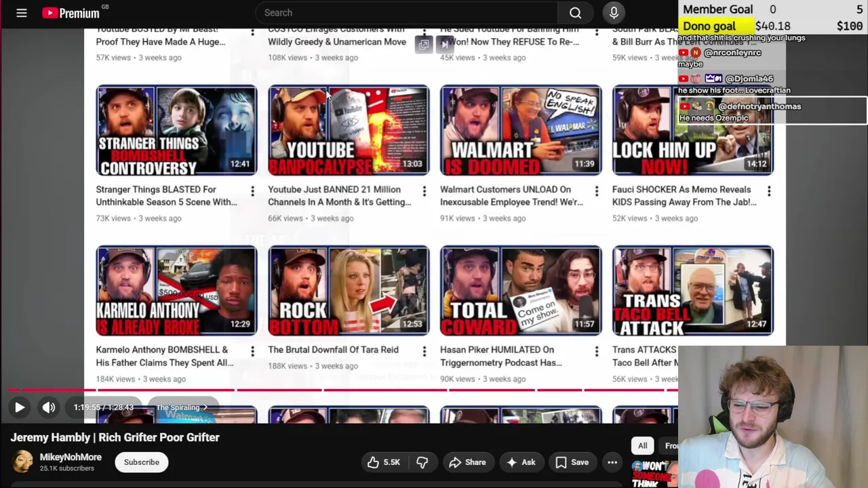The image size is (868, 488).
Task: Click chat user @defnotryanthomas
Action: click(x=759, y=106)
